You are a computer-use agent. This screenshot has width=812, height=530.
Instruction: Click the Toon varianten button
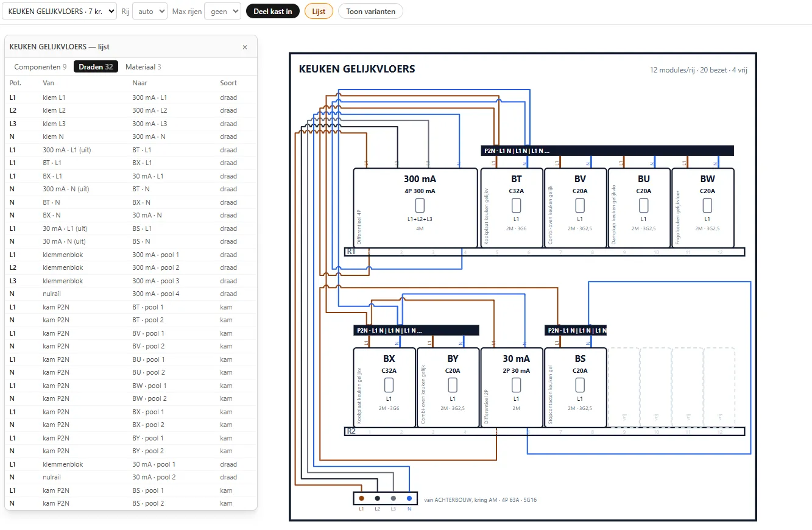click(x=370, y=11)
